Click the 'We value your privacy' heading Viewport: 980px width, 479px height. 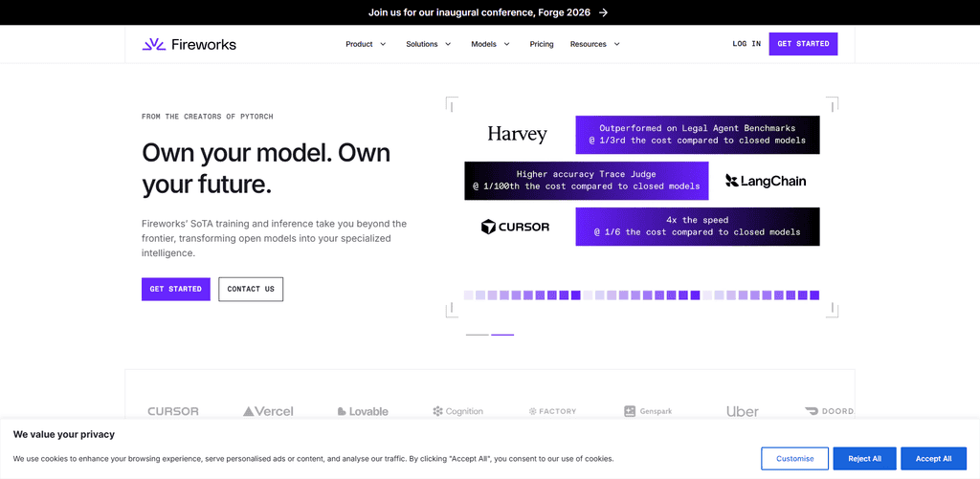[x=64, y=434]
